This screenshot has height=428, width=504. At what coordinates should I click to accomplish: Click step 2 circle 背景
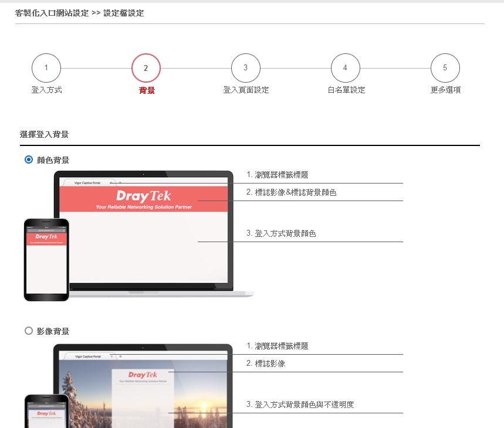click(x=146, y=68)
